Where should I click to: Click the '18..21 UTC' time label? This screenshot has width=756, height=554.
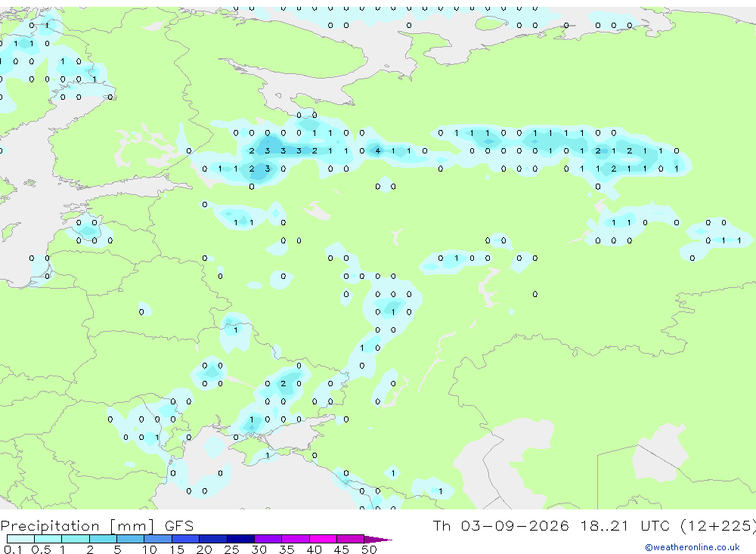click(625, 525)
